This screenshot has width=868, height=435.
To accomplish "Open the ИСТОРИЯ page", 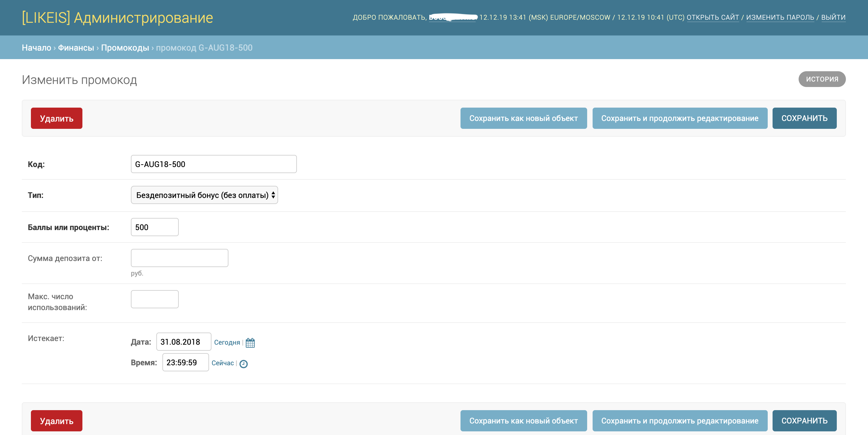I will [x=822, y=79].
